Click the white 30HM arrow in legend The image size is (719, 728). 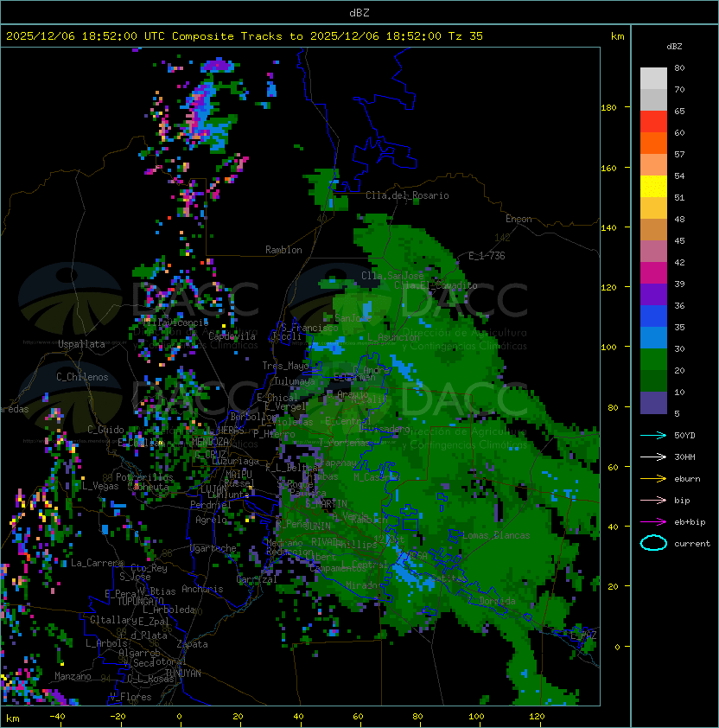(653, 457)
